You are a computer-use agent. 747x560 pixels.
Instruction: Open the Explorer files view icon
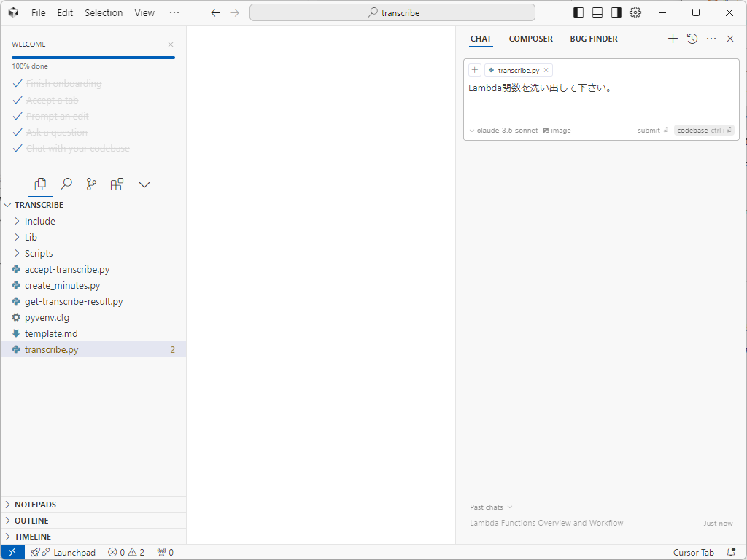pyautogui.click(x=40, y=184)
